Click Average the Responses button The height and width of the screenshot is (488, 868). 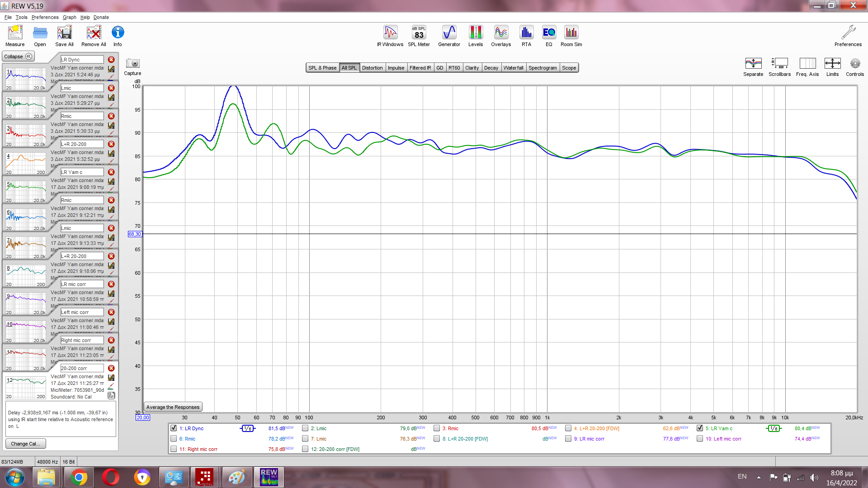pos(173,407)
